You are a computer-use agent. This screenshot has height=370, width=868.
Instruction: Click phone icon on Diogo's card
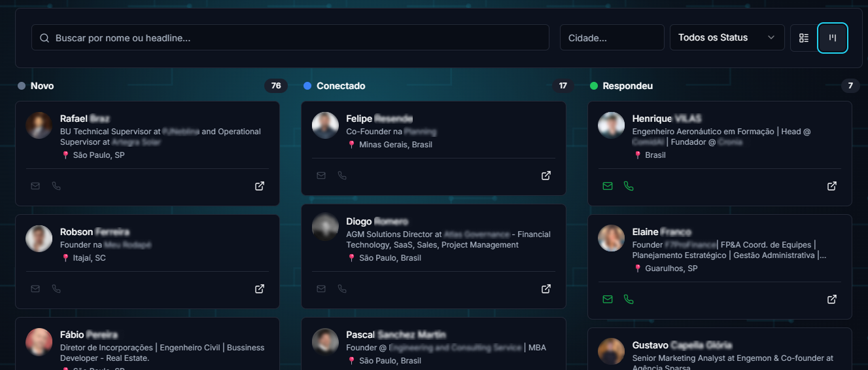coord(342,289)
